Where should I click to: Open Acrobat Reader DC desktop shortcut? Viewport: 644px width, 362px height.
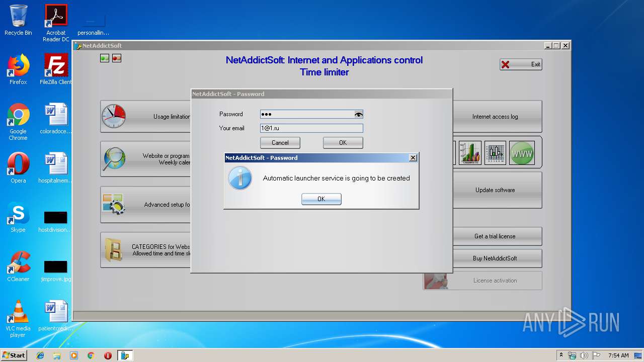pos(56,23)
